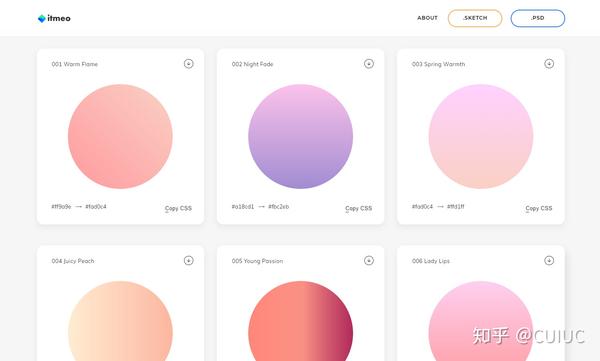Image resolution: width=600 pixels, height=361 pixels.
Task: Click the 002 Night Fade title
Action: click(x=252, y=64)
